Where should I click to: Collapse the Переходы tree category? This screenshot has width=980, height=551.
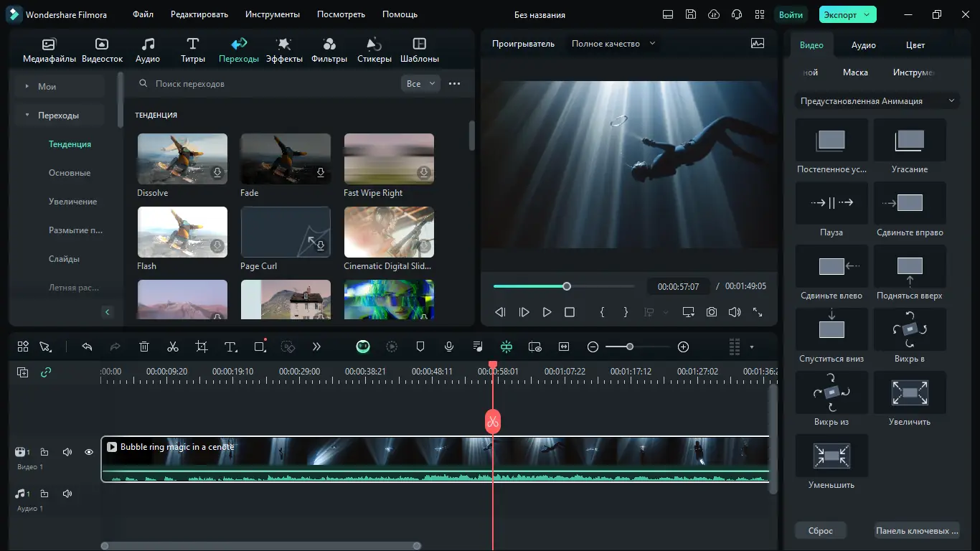click(27, 116)
